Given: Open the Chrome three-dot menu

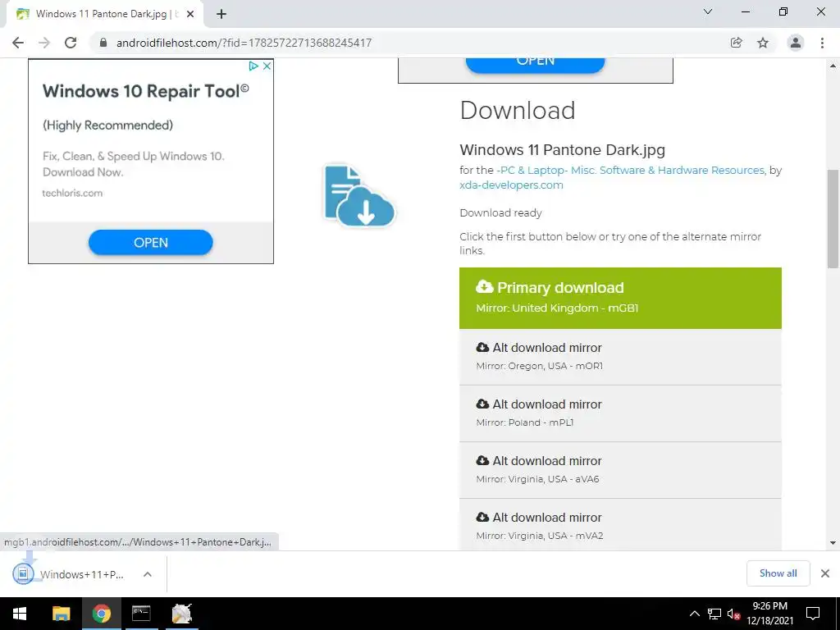Looking at the screenshot, I should click(x=822, y=43).
